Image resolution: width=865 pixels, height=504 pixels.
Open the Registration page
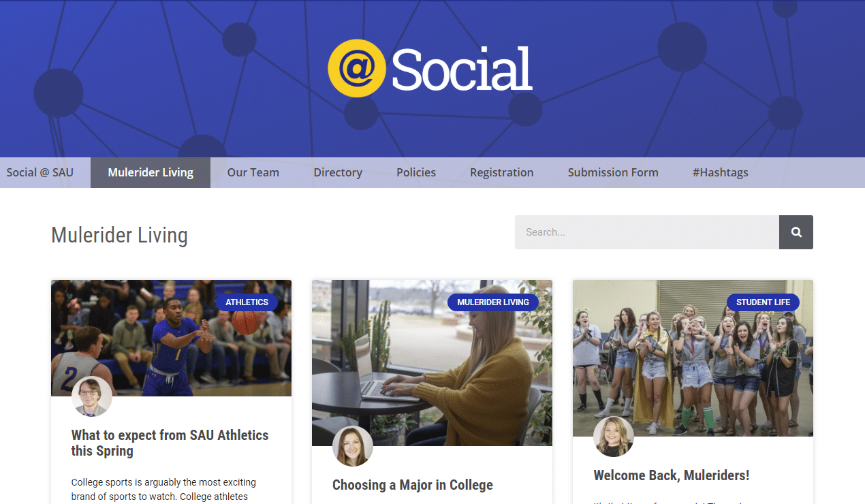point(502,172)
